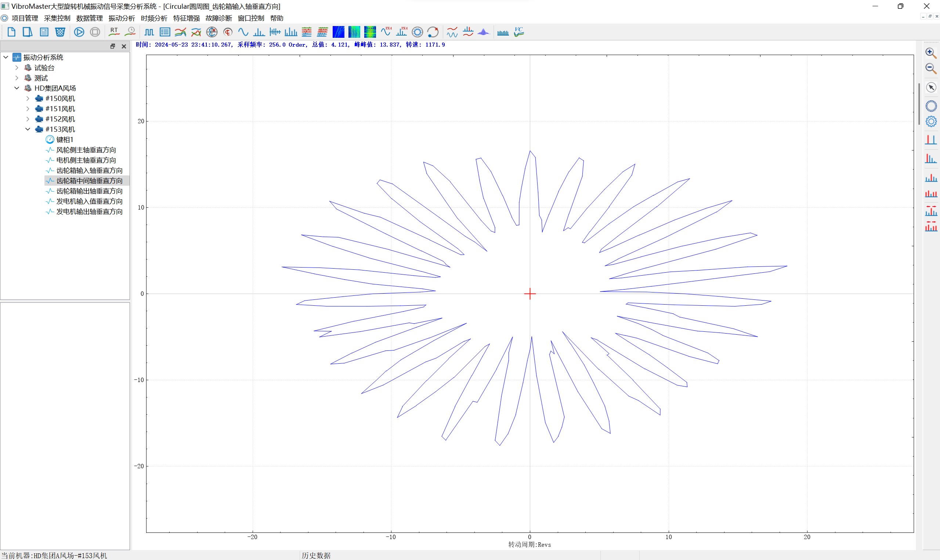Click the sideband arrows icon with blue bars
The height and width of the screenshot is (560, 940).
931,211
